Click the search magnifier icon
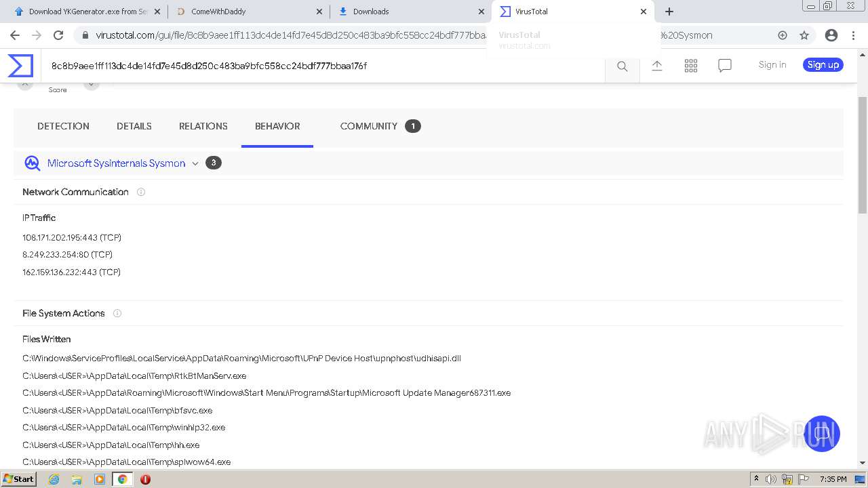Screen dimensions: 868x488 click(x=622, y=66)
